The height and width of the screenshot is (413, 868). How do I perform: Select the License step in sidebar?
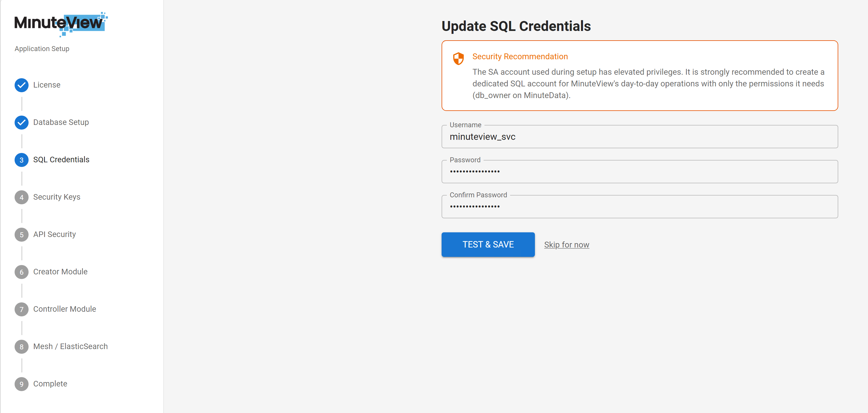point(47,85)
